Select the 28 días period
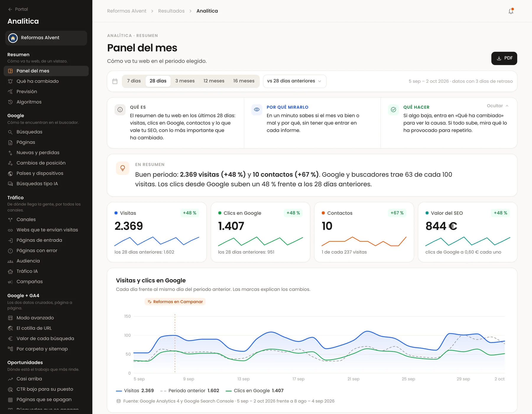The image size is (532, 414). [x=158, y=81]
